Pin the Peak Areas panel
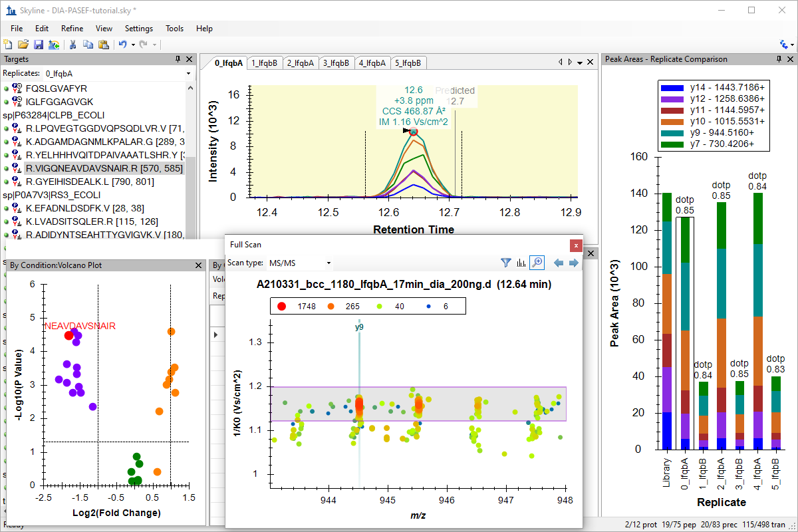Screen dimensions: 798x532 pyautogui.click(x=779, y=59)
